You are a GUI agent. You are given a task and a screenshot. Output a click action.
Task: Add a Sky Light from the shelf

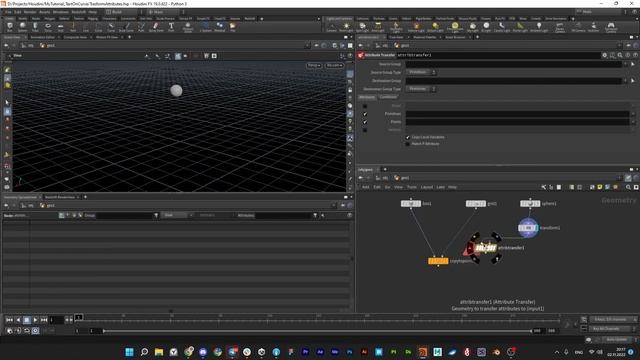point(473,27)
